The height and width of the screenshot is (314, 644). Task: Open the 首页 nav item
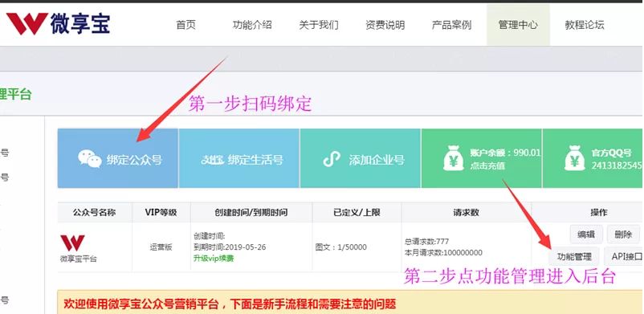pyautogui.click(x=186, y=25)
